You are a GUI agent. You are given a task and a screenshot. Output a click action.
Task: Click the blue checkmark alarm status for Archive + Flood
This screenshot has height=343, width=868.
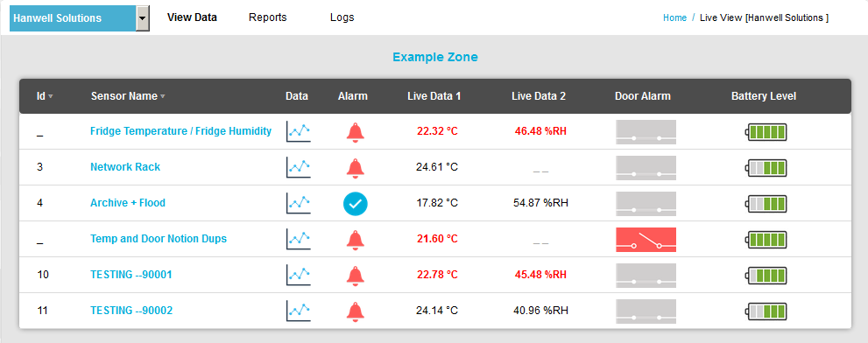click(x=356, y=204)
